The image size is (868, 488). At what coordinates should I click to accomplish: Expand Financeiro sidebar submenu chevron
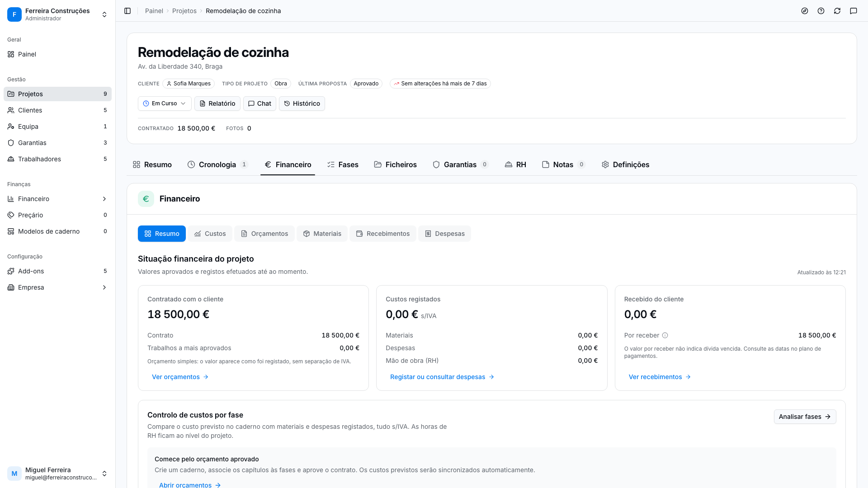104,199
